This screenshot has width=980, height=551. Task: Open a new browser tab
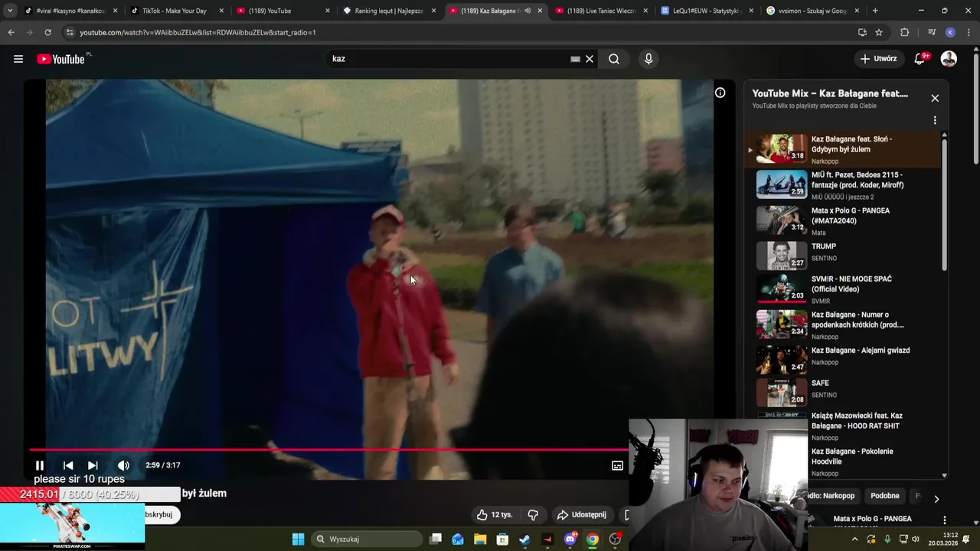pos(875,11)
